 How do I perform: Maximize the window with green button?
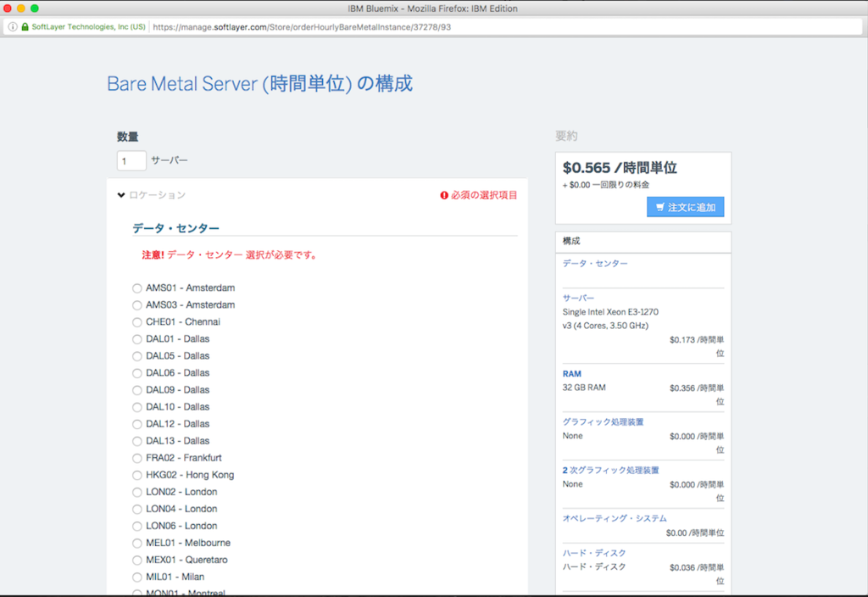pos(34,8)
